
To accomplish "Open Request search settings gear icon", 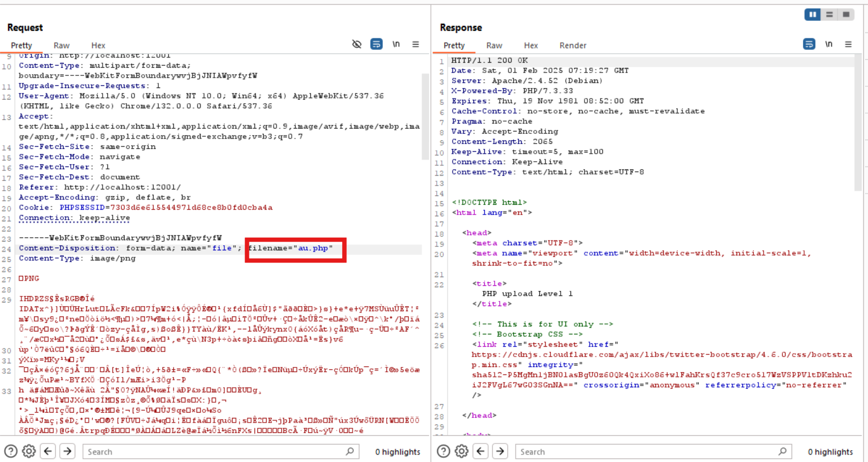I will click(x=30, y=451).
